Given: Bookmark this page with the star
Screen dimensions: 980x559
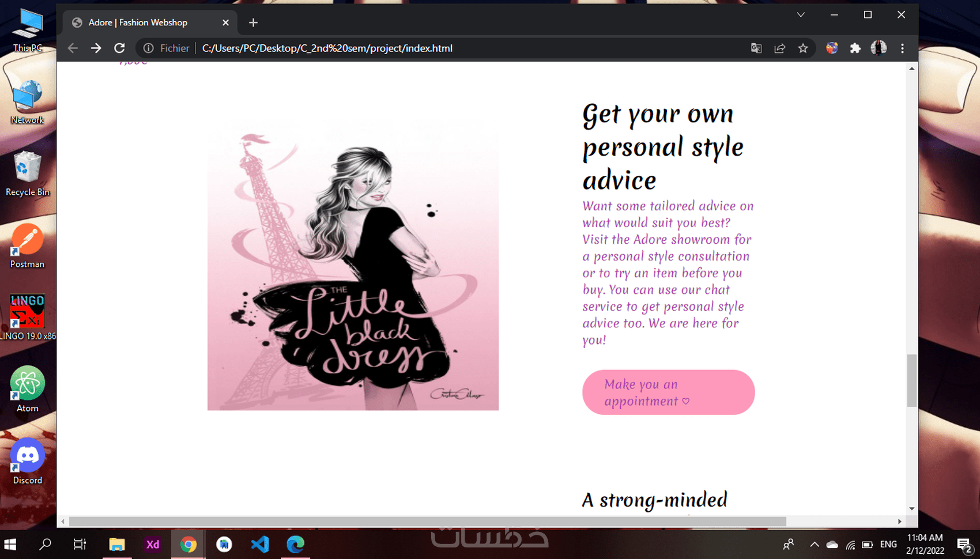Looking at the screenshot, I should (803, 48).
